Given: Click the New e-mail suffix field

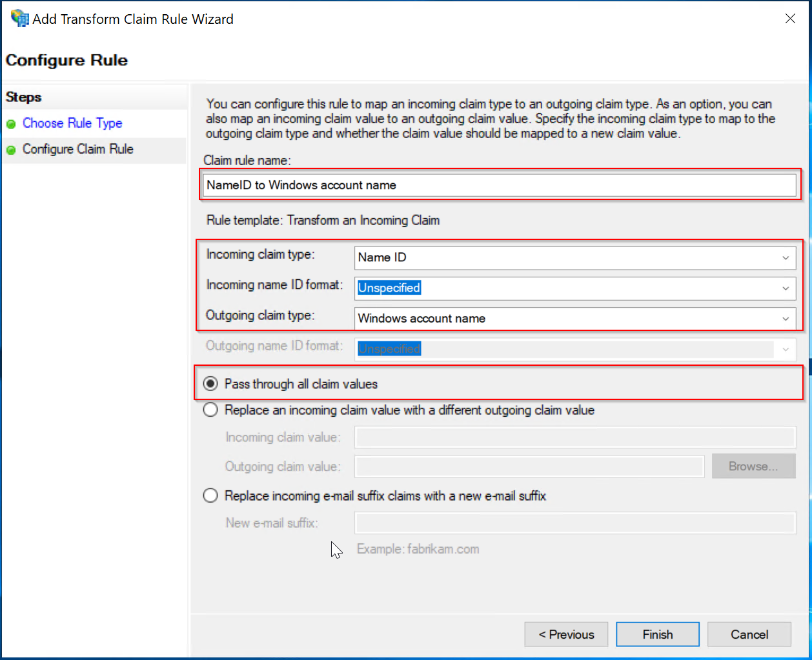Looking at the screenshot, I should 574,523.
